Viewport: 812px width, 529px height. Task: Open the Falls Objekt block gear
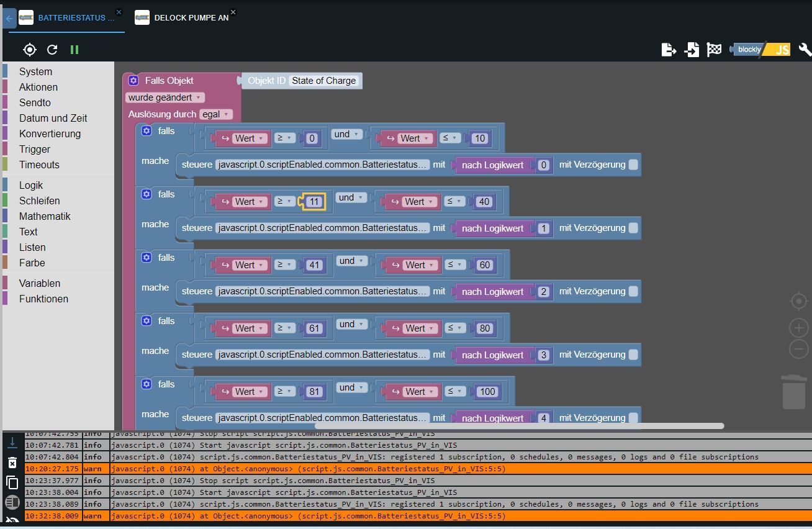click(x=133, y=80)
